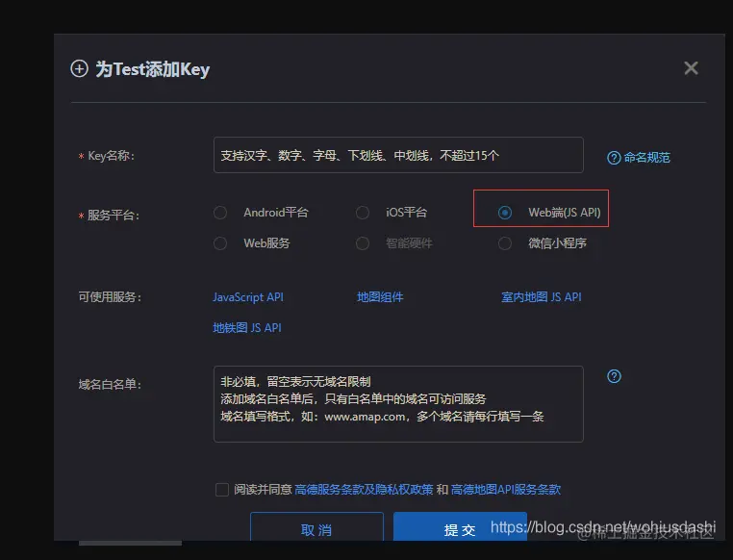Click the plus icon next to dialog title
Image resolution: width=733 pixels, height=560 pixels.
click(79, 68)
